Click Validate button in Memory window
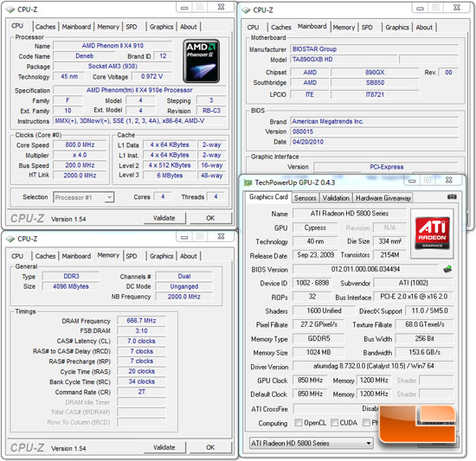The height and width of the screenshot is (461, 476). click(x=164, y=447)
